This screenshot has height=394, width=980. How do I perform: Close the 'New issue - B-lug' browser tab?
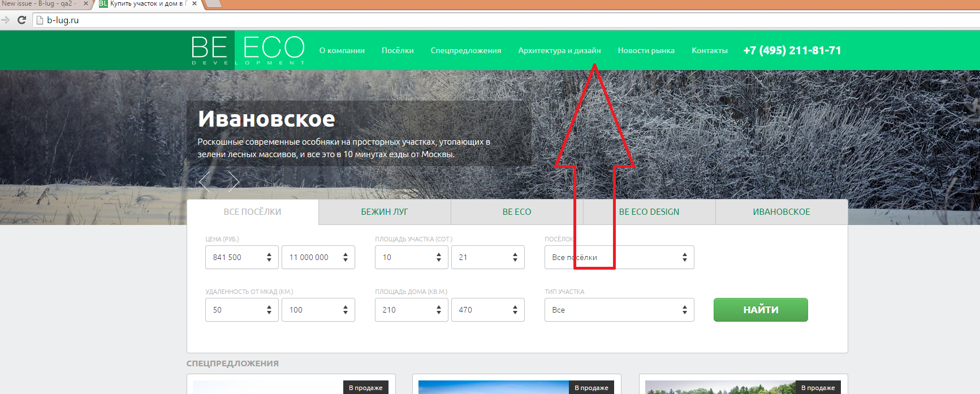pyautogui.click(x=86, y=3)
